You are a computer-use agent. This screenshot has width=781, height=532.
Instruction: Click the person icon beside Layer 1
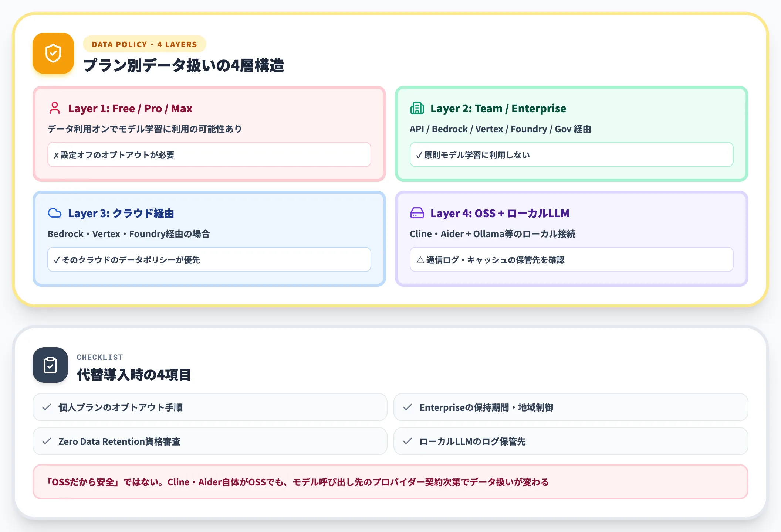point(55,108)
